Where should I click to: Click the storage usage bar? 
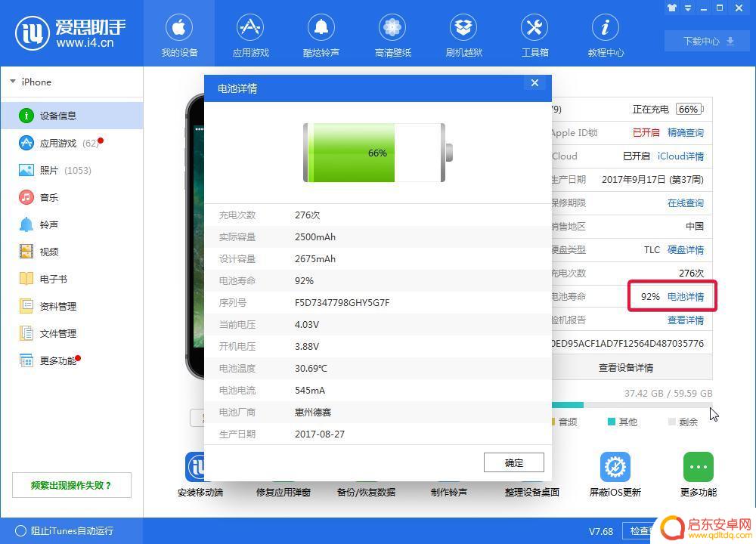click(x=631, y=405)
